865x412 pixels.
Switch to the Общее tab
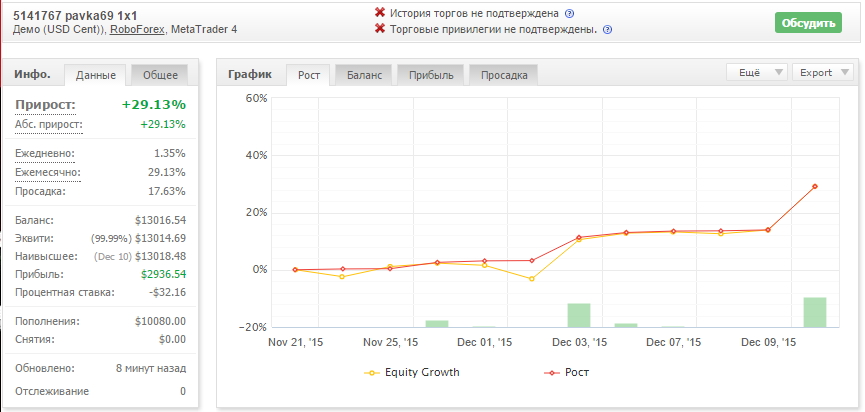pos(160,75)
